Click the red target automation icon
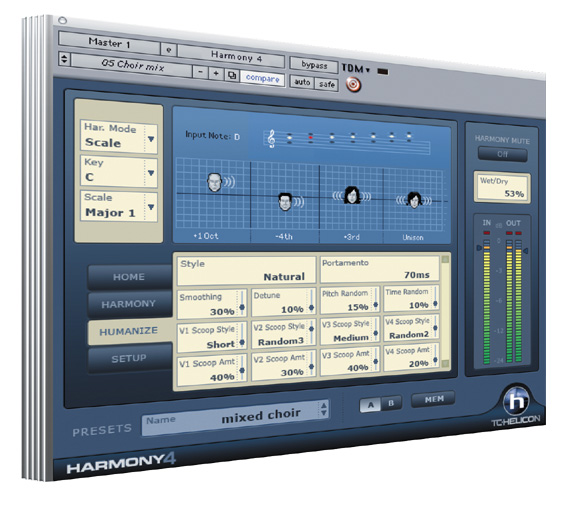This screenshot has height=509, width=567. (x=353, y=85)
